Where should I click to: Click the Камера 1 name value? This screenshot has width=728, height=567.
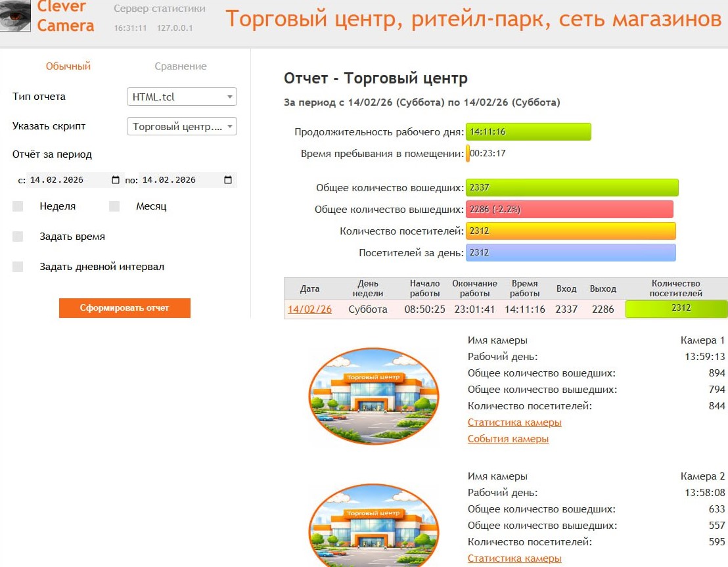(x=702, y=340)
